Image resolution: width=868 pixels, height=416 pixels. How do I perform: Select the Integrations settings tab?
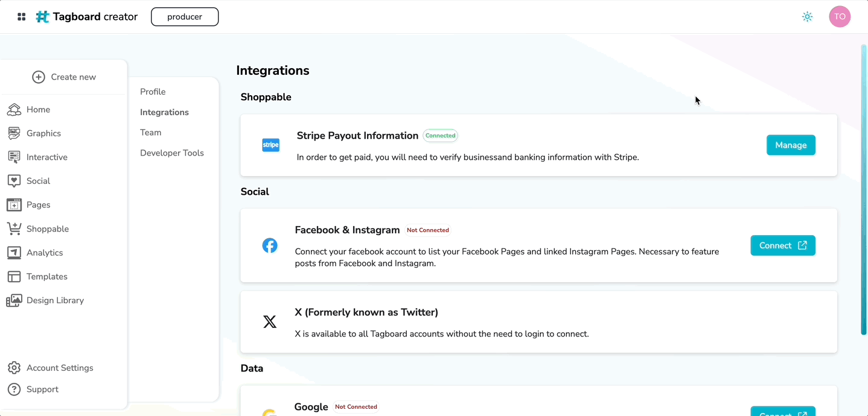(x=164, y=112)
